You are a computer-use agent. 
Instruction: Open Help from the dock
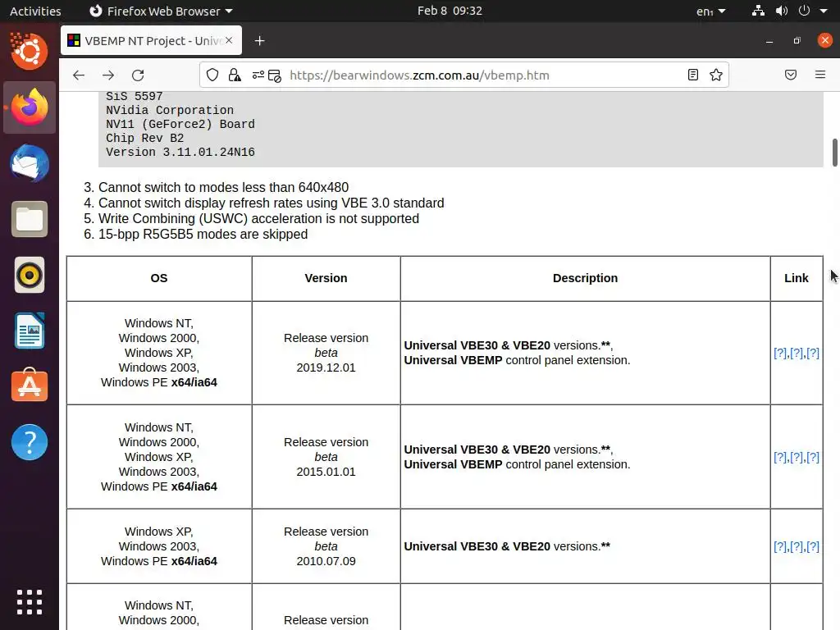[x=30, y=442]
